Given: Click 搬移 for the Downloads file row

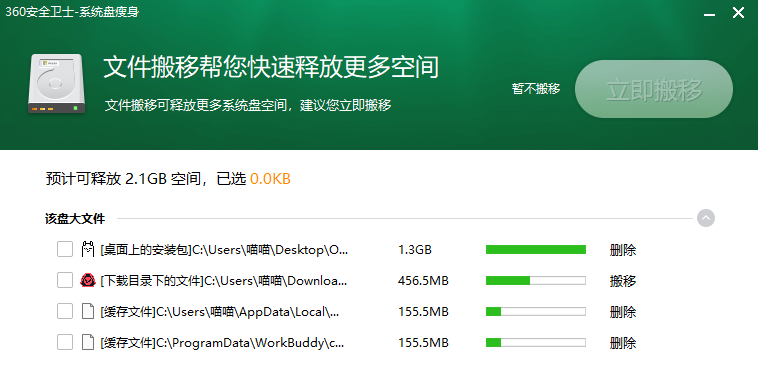Looking at the screenshot, I should (x=623, y=281).
